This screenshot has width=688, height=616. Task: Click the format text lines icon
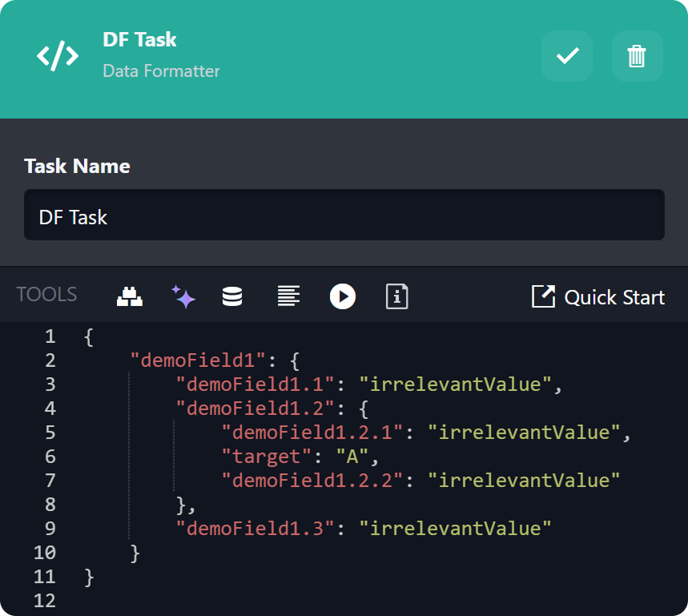pos(288,296)
